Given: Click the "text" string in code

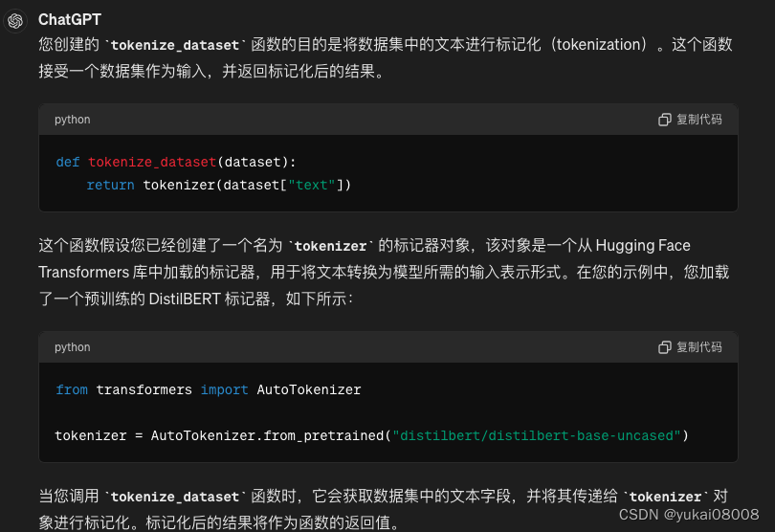Looking at the screenshot, I should point(312,185).
